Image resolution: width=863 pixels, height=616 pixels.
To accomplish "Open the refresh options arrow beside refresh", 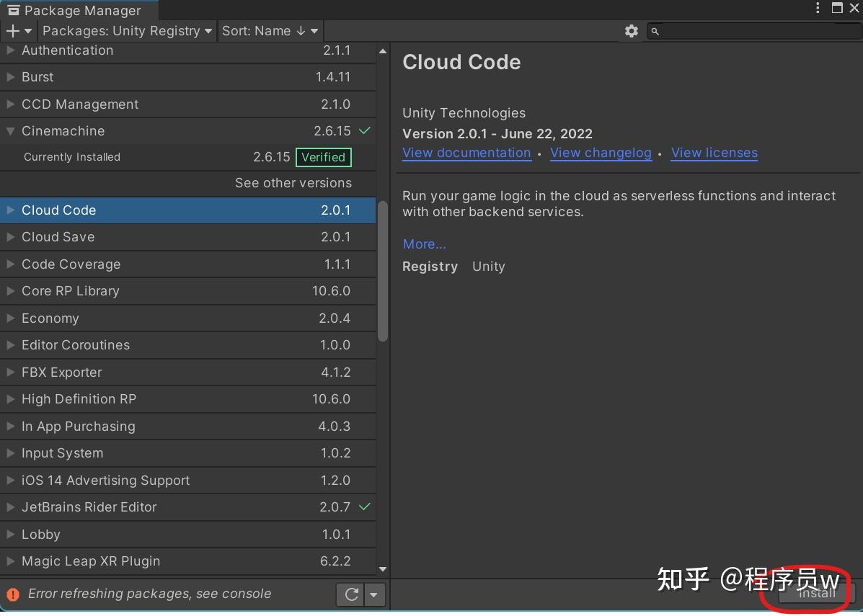I will tap(374, 594).
